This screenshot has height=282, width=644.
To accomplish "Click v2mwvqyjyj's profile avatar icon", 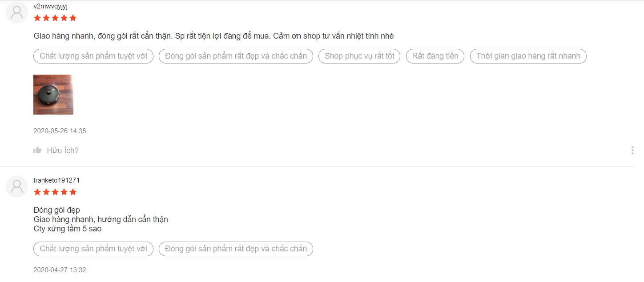I will pos(16,12).
